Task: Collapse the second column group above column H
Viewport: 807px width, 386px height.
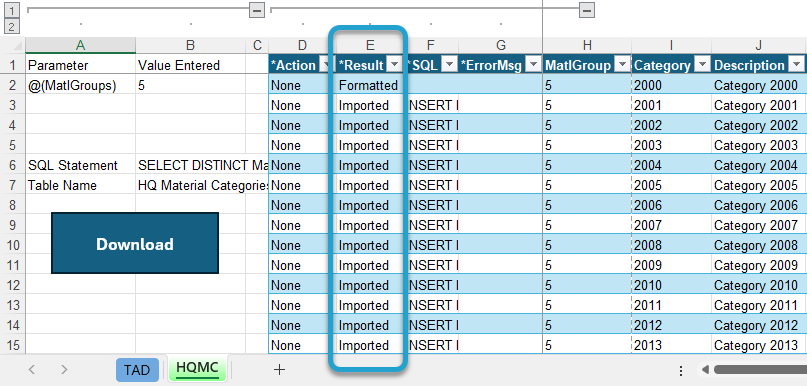Action: 587,9
